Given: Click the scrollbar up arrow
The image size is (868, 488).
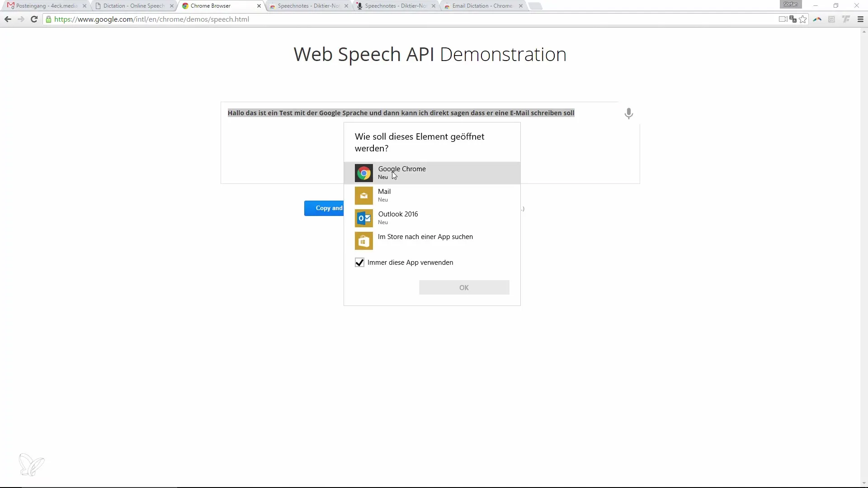Looking at the screenshot, I should click(864, 32).
